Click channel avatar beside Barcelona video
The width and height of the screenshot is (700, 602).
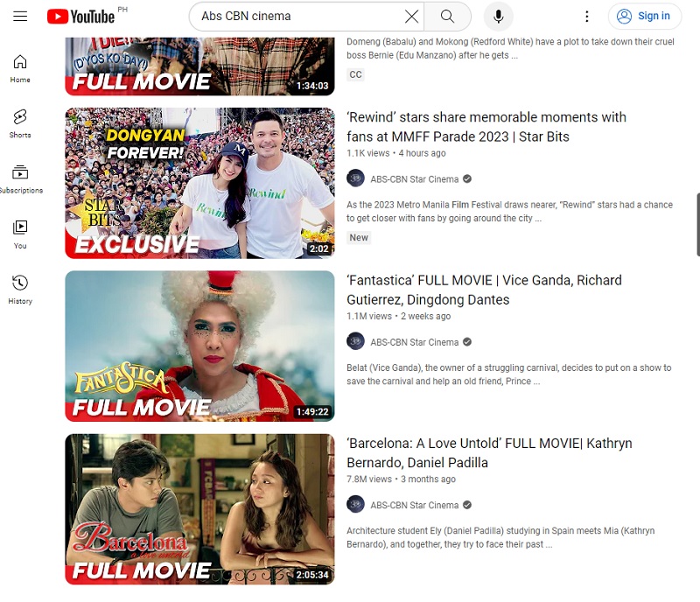click(x=355, y=505)
